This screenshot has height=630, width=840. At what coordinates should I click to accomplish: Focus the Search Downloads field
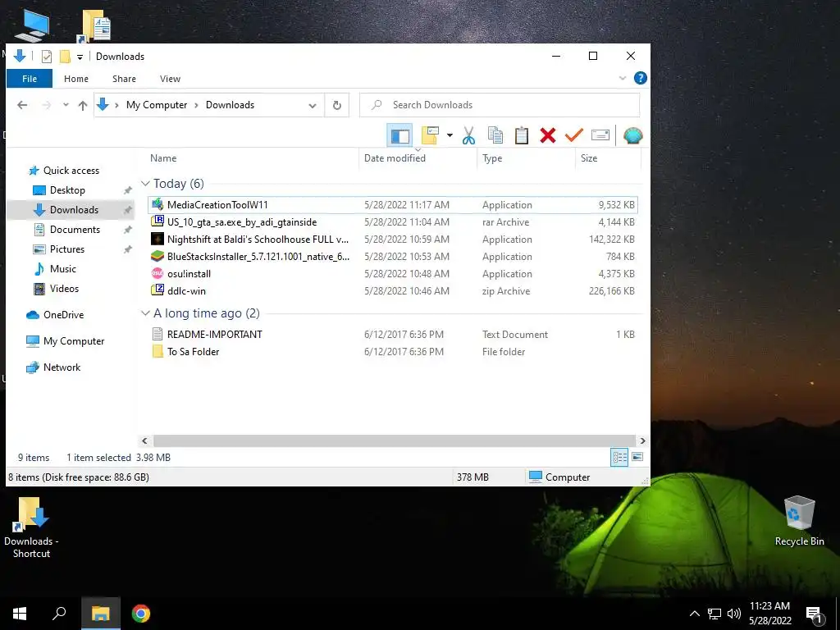click(500, 105)
